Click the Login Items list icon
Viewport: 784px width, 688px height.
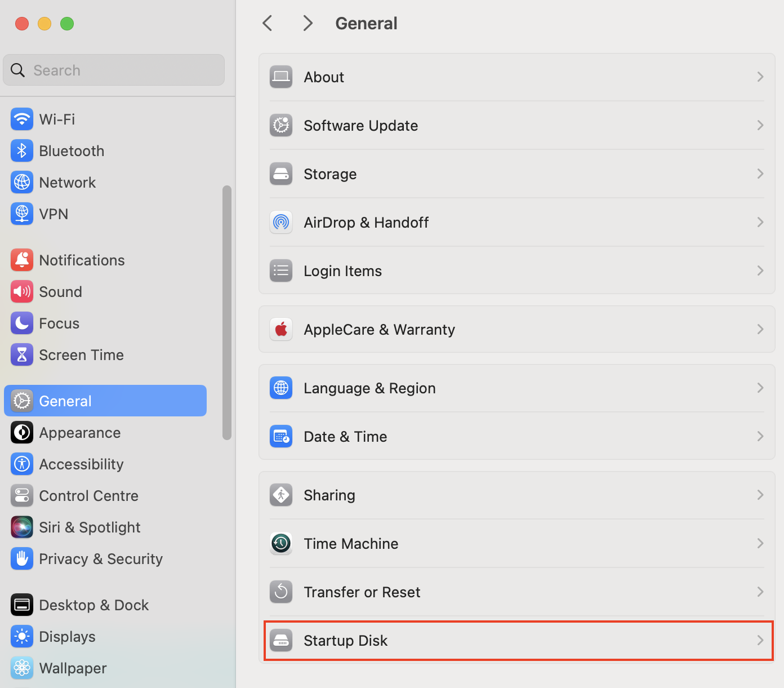point(281,271)
